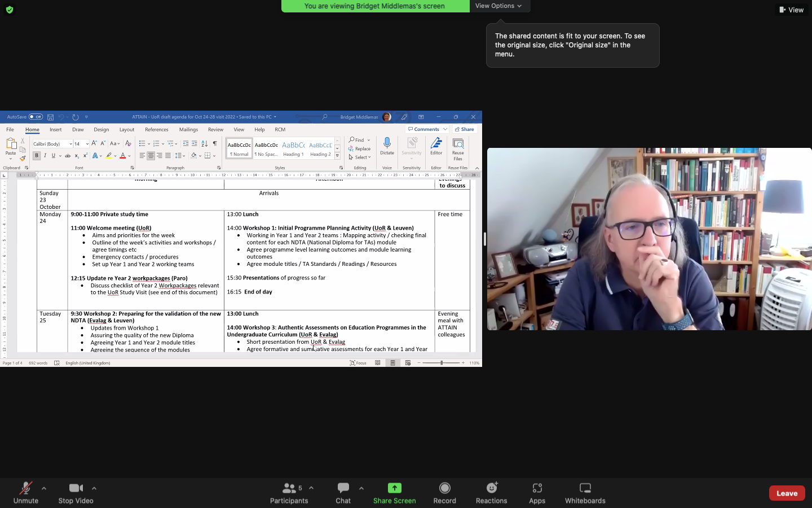Unmute the microphone in Zoom
Screen dimensions: 812x508
(26, 493)
